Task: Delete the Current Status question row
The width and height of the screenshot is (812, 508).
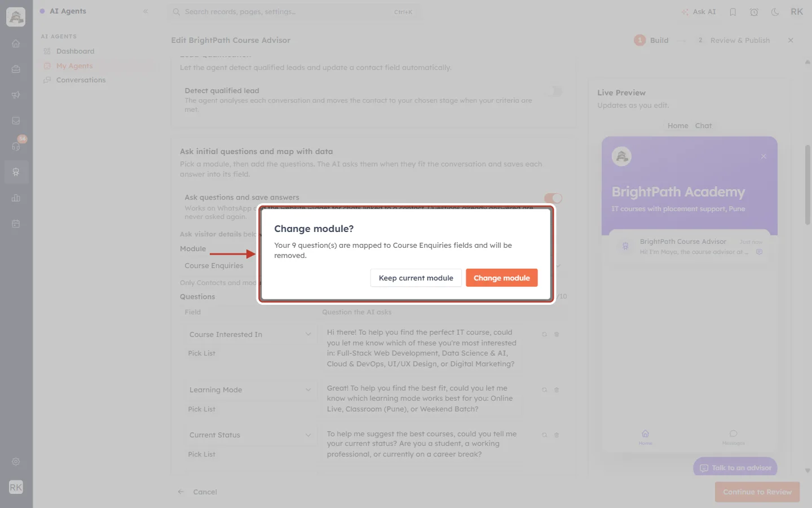Action: pyautogui.click(x=557, y=435)
